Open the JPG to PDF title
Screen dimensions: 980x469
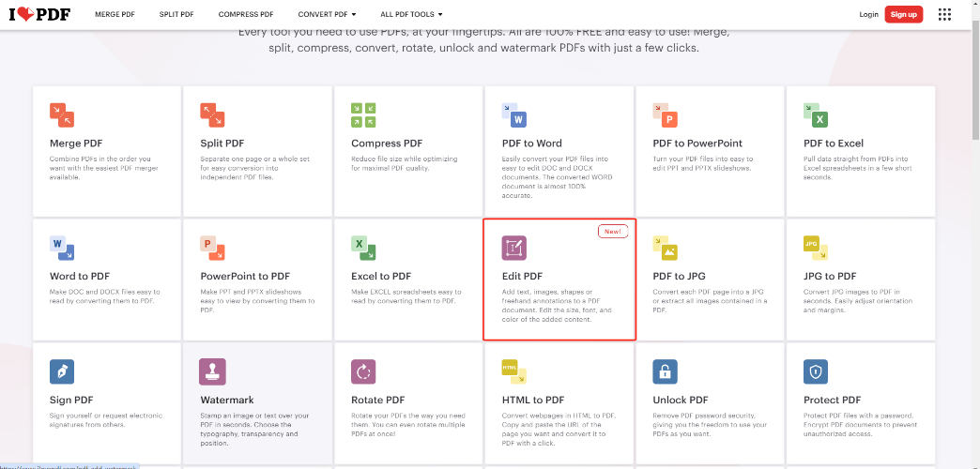point(830,276)
